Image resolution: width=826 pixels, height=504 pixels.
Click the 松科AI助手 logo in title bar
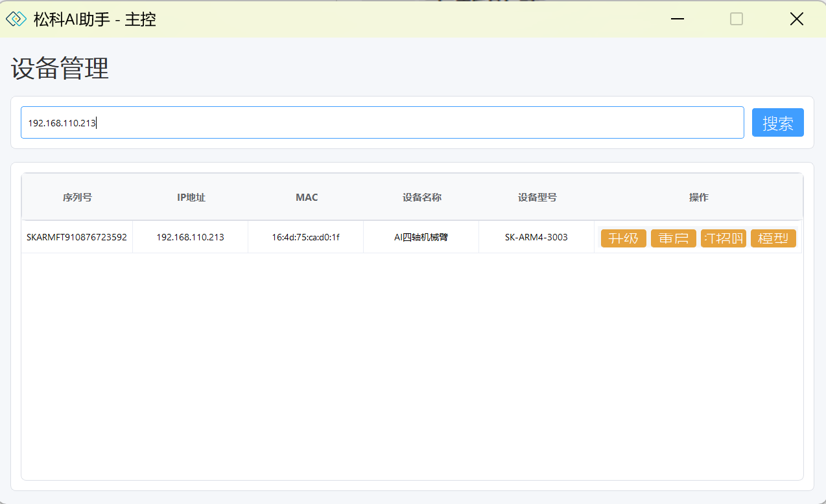(x=16, y=19)
